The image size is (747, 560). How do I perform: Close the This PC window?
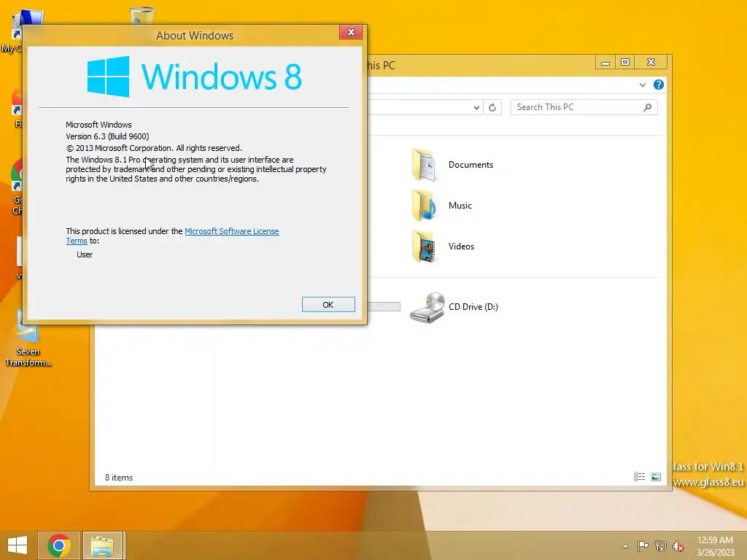[651, 63]
